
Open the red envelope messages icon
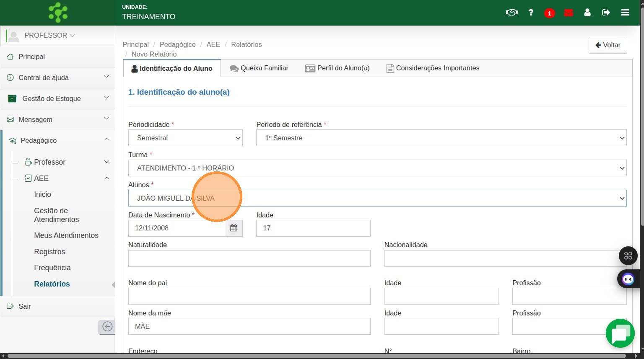tap(569, 13)
